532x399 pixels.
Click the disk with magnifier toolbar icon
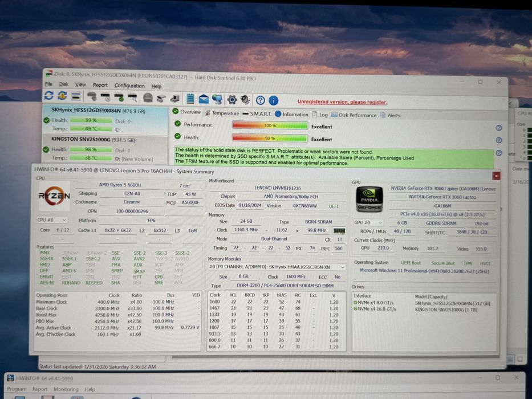(132, 97)
